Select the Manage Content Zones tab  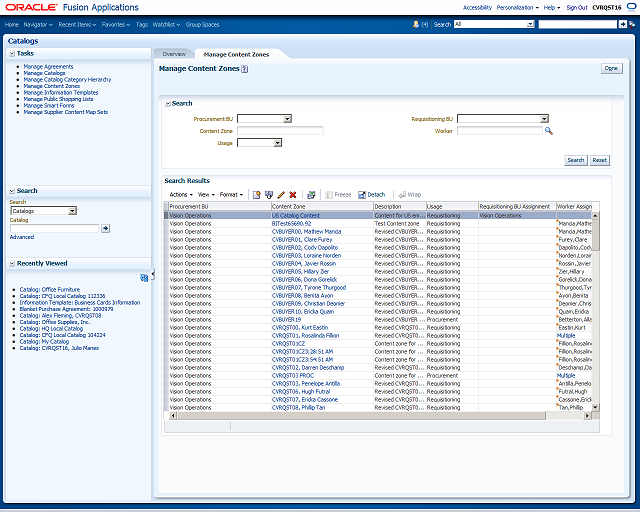236,54
